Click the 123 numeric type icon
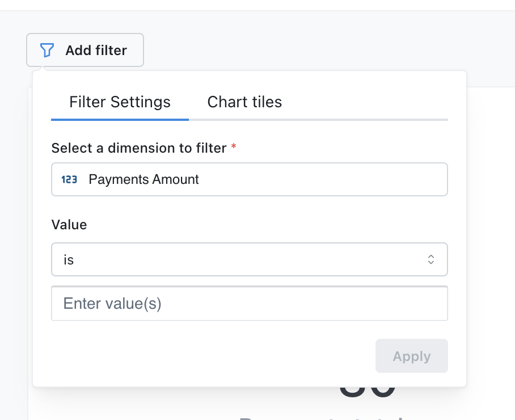The width and height of the screenshot is (515, 420). coord(69,180)
